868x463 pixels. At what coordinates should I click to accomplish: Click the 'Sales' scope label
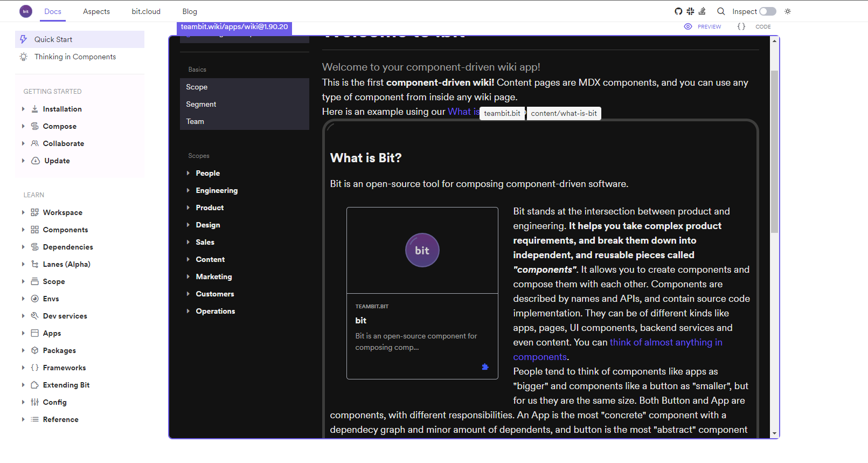205,242
